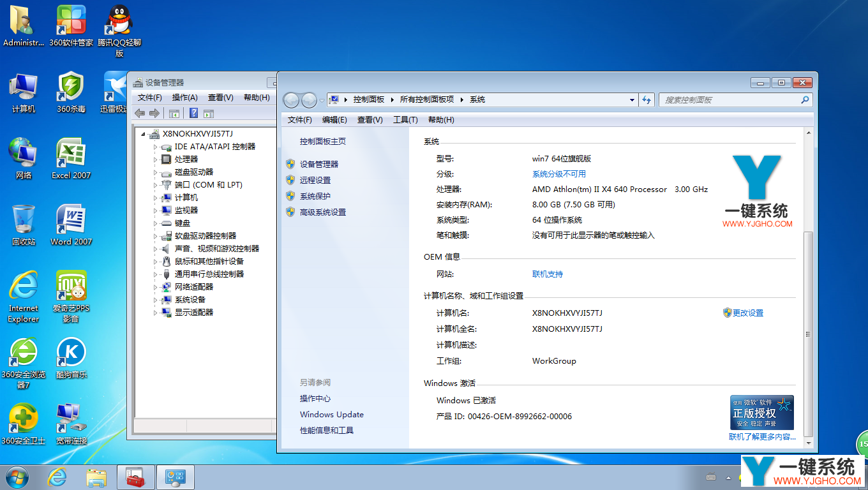The width and height of the screenshot is (868, 490).
Task: Open address bar history dropdown
Action: click(632, 100)
